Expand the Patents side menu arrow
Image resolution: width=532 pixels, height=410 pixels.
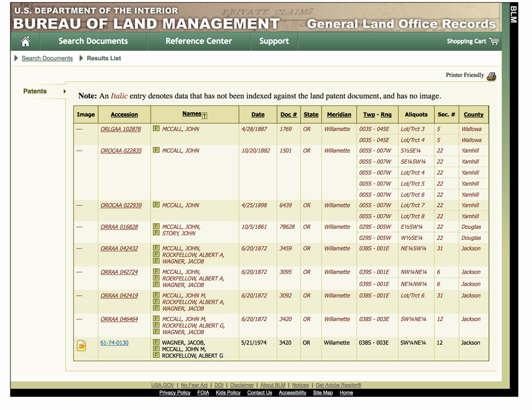coord(64,91)
